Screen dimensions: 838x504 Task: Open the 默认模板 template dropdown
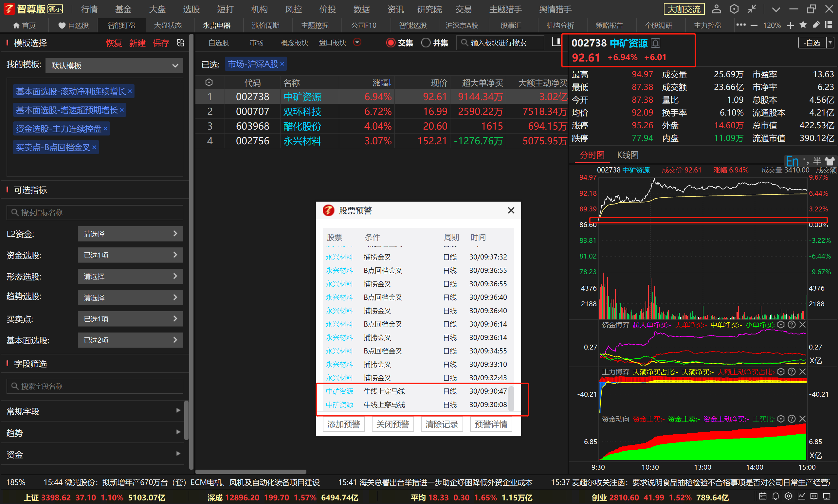pyautogui.click(x=114, y=65)
